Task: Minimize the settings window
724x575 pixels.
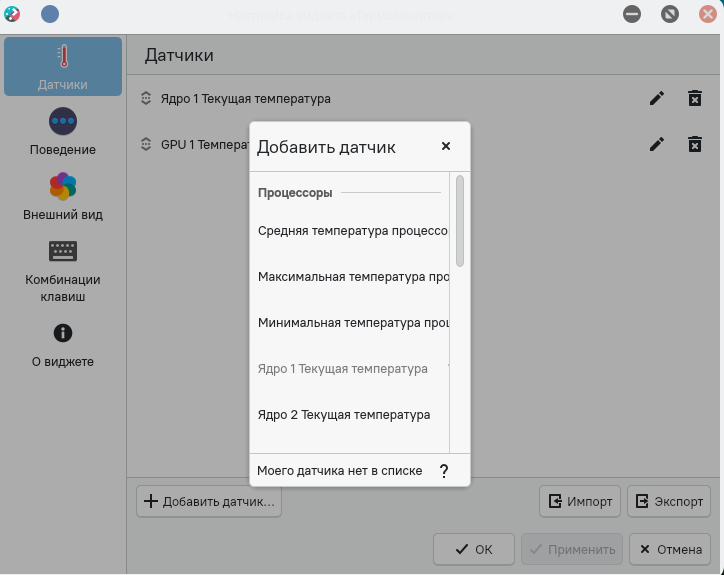Action: [632, 14]
